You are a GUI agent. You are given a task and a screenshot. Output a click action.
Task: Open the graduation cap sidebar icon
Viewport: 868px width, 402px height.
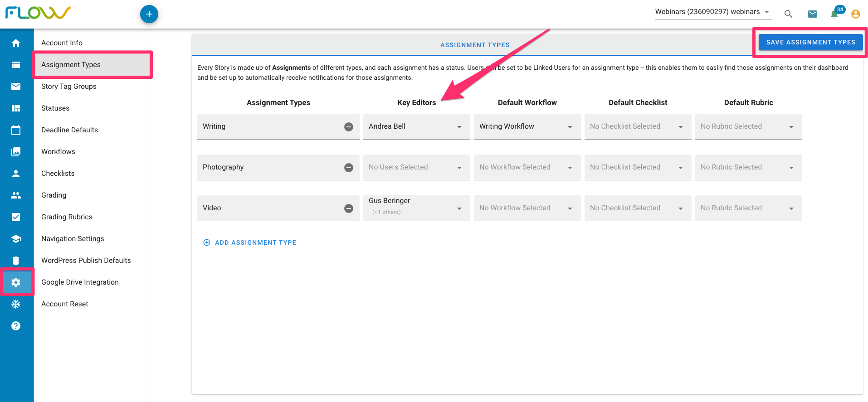(x=16, y=239)
